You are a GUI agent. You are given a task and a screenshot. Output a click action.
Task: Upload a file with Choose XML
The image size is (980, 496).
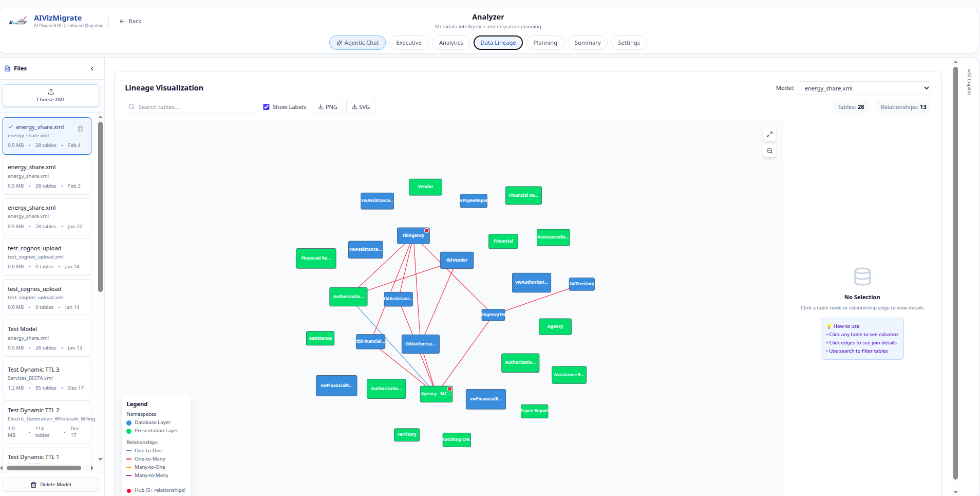(x=51, y=96)
